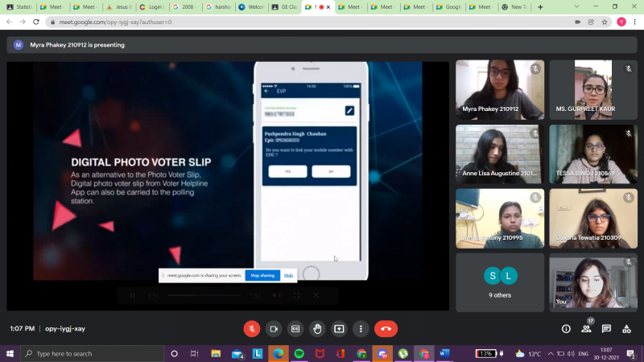
Task: Open Spotify from taskbar
Action: coord(299,353)
